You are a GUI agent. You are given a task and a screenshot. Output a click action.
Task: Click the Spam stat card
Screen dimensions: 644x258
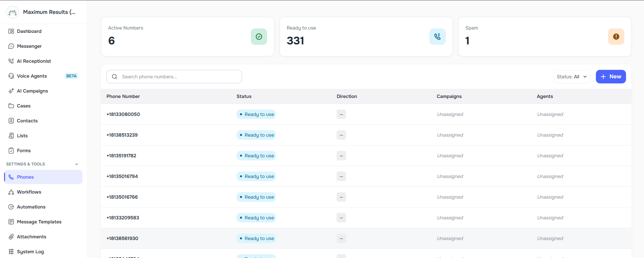(545, 37)
